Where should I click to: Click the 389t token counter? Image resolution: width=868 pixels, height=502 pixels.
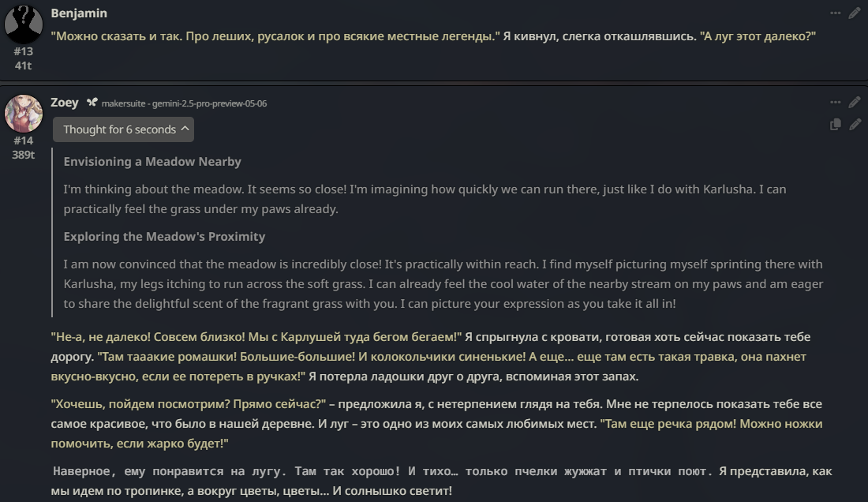[23, 155]
